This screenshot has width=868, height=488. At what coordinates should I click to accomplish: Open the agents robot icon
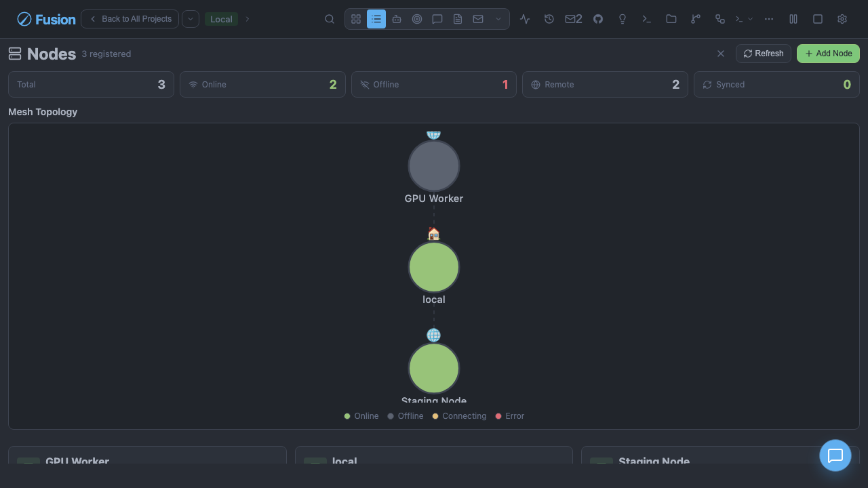pos(397,19)
